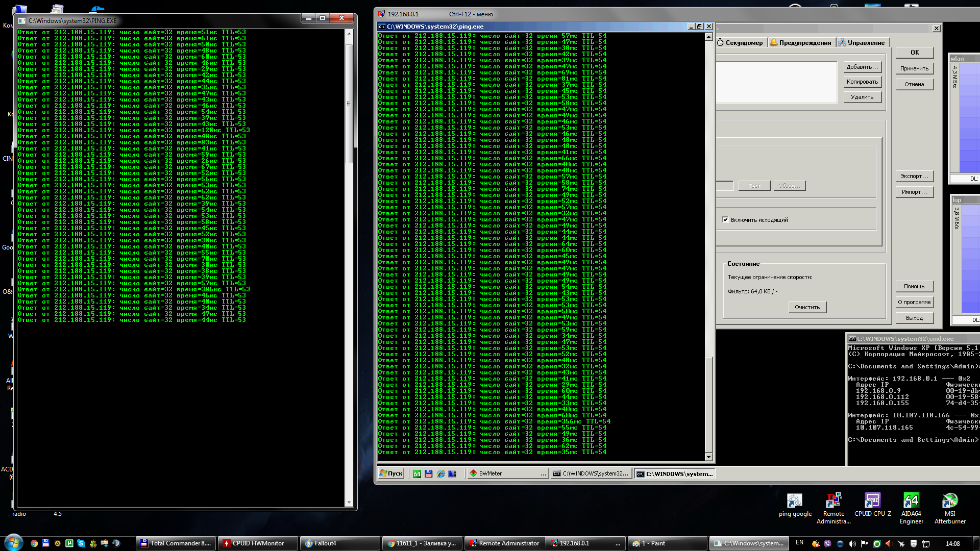Click the Экспорт... button
The image size is (980, 551).
point(914,177)
